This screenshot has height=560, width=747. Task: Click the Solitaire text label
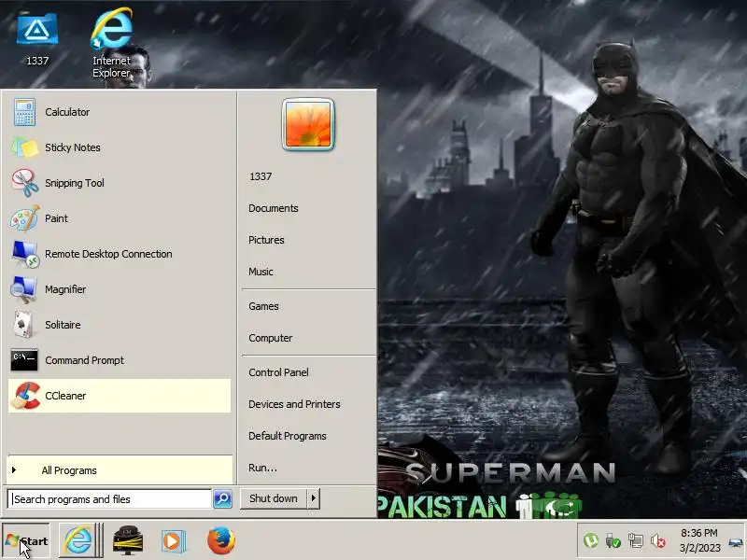(63, 325)
